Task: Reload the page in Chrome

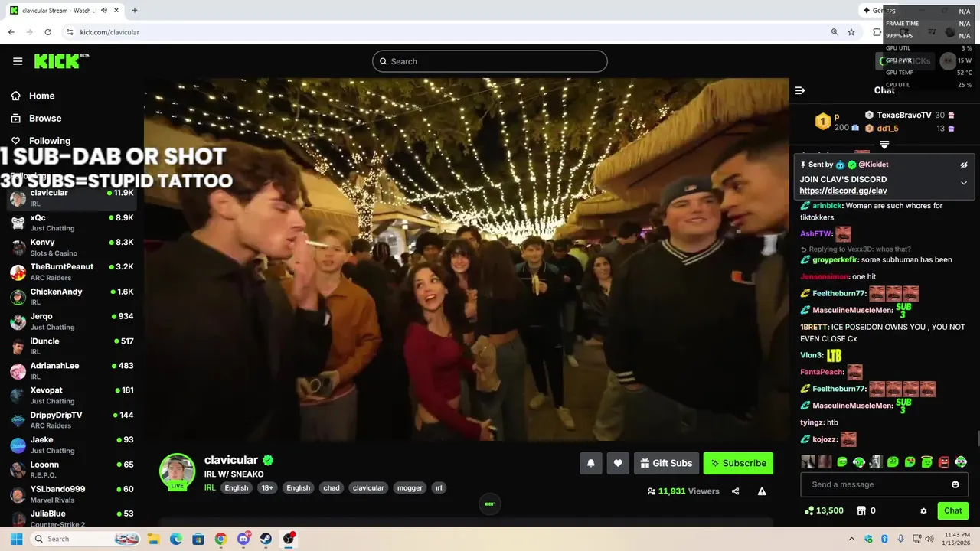Action: tap(47, 32)
